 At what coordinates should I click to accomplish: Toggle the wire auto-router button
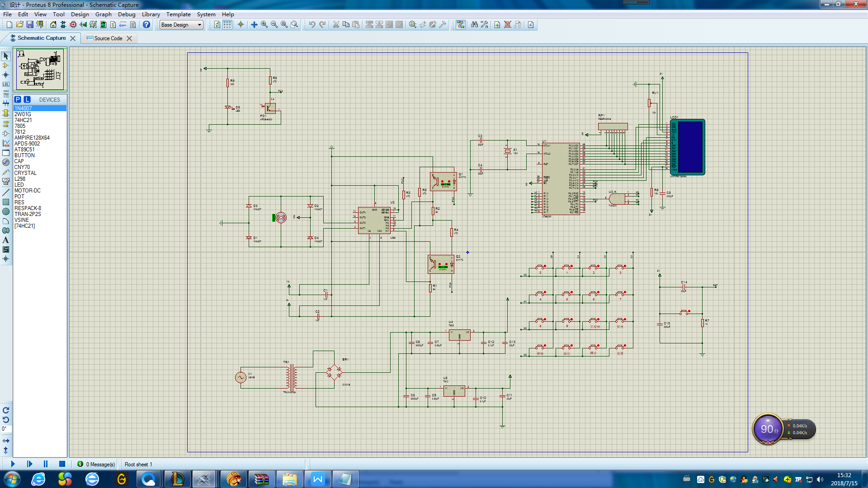(x=461, y=25)
